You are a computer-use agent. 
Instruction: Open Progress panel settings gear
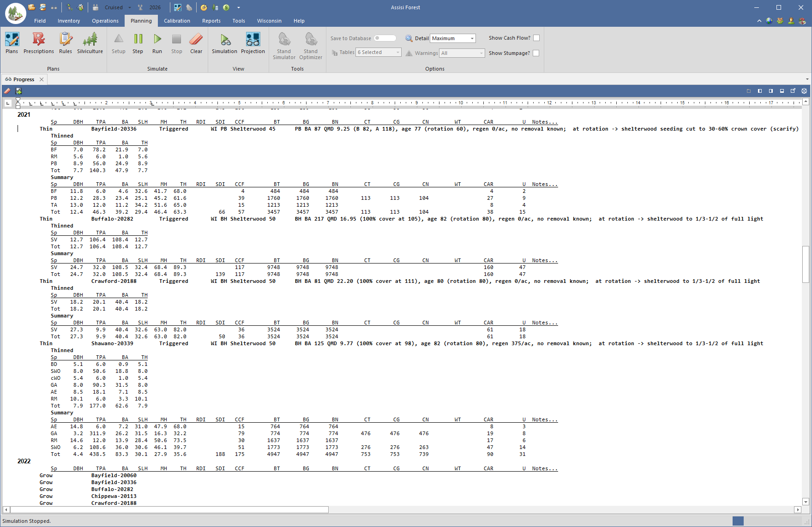point(804,91)
